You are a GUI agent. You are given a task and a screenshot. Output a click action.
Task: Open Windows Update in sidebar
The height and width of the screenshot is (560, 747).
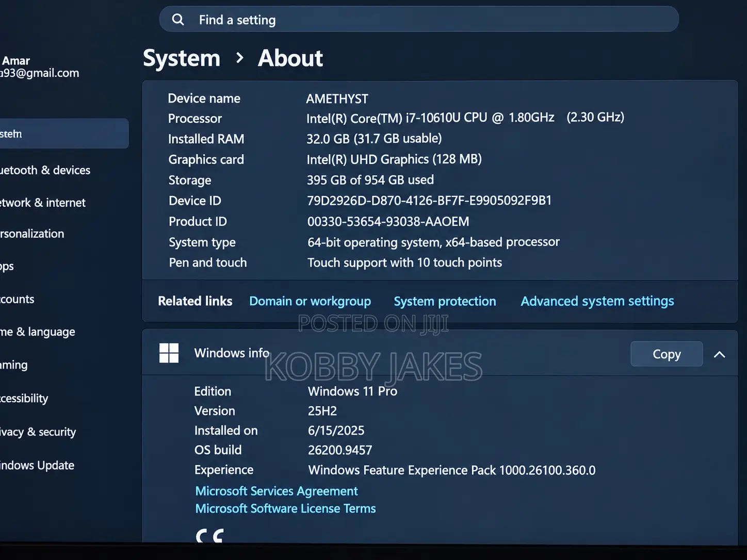pyautogui.click(x=37, y=465)
